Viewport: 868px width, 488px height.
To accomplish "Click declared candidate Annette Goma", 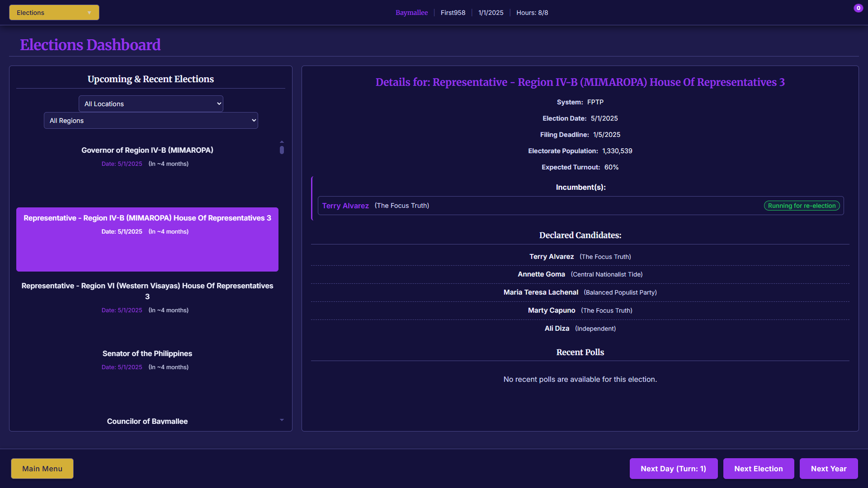I will pos(541,274).
